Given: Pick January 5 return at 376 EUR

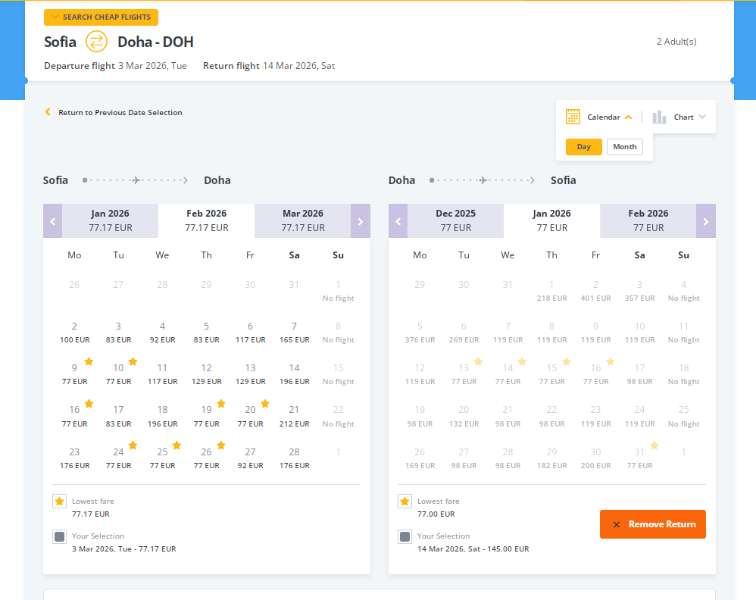Looking at the screenshot, I should pos(419,333).
